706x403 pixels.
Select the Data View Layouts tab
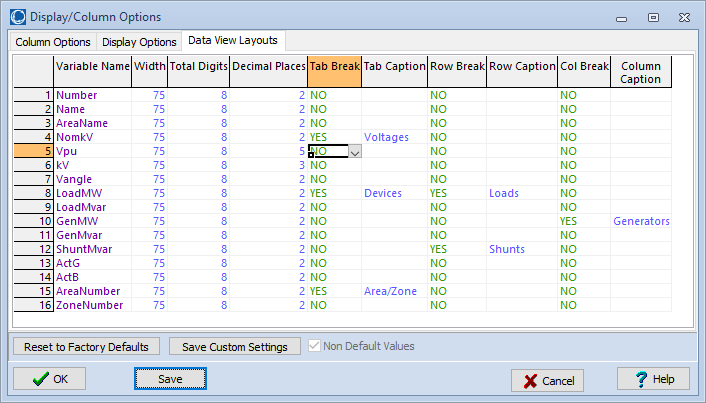click(234, 41)
